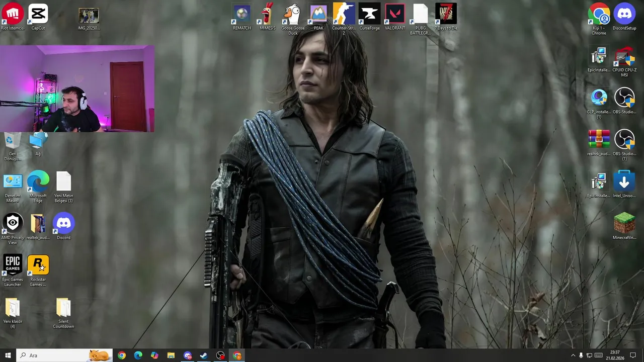Open the MinecraftInstaller desktop icon
The image size is (644, 362).
tap(624, 227)
